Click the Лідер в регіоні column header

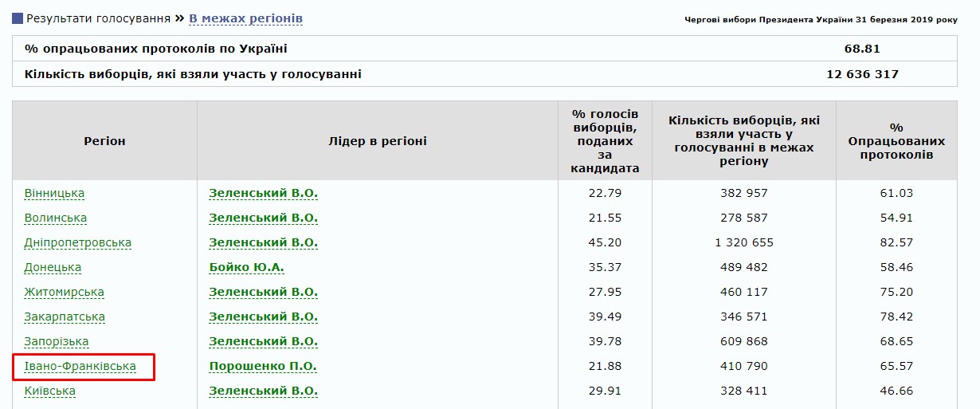(378, 141)
